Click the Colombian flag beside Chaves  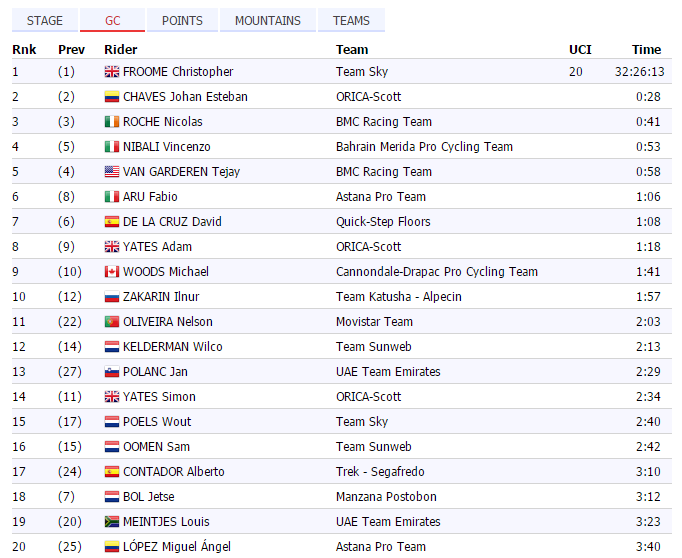pyautogui.click(x=112, y=97)
